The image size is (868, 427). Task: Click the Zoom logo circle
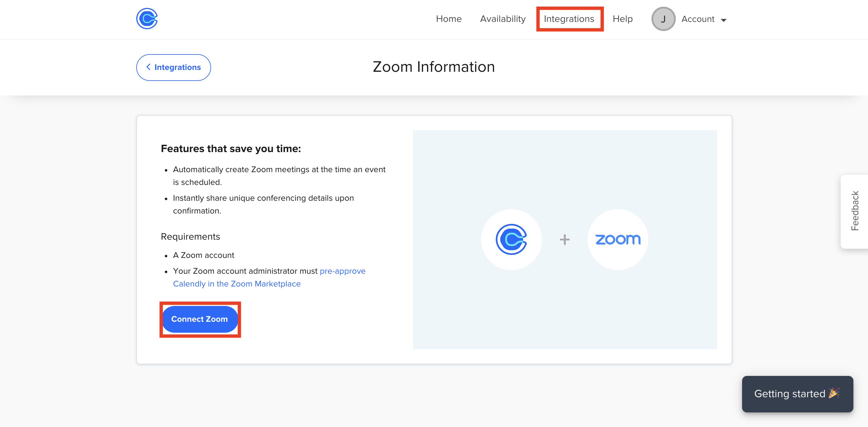point(617,239)
